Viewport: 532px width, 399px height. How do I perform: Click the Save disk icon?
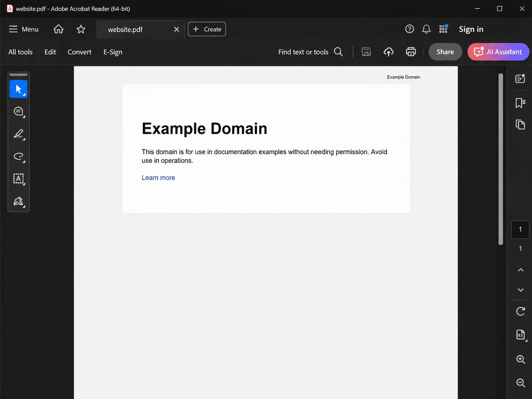coord(366,52)
